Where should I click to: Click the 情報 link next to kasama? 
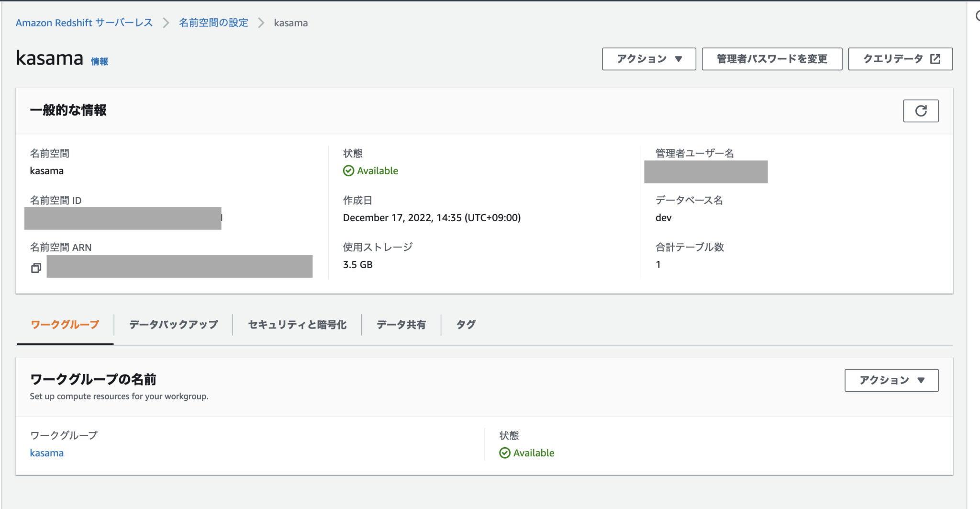[100, 61]
